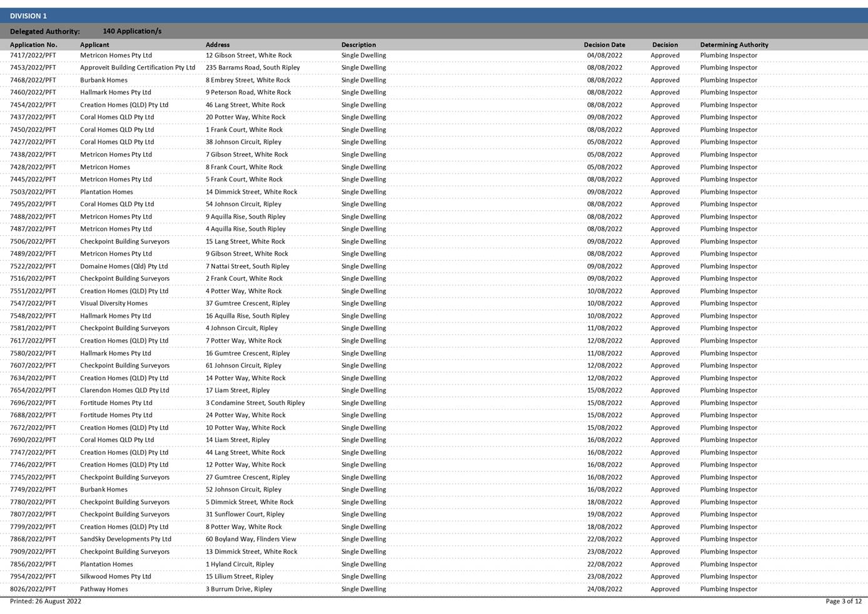The height and width of the screenshot is (614, 868).
Task: Select applicant 'Silkwood Homes Pty Ltd'
Action: pyautogui.click(x=116, y=576)
